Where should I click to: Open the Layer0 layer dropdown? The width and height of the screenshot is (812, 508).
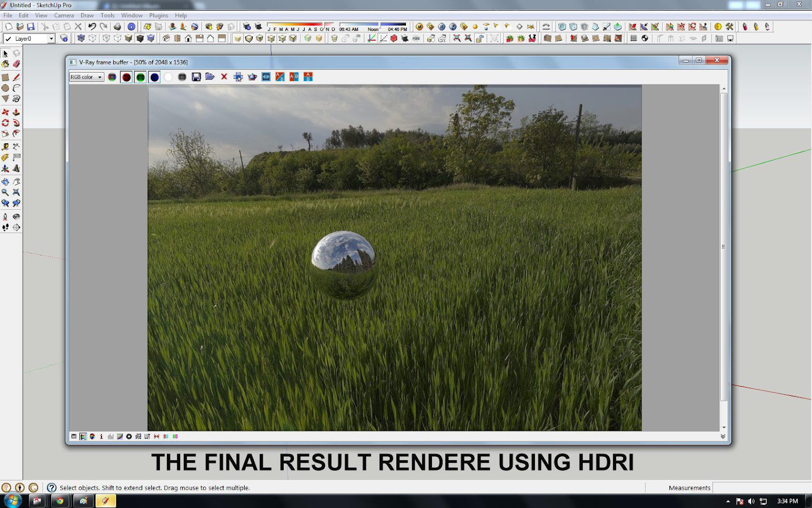click(x=52, y=39)
